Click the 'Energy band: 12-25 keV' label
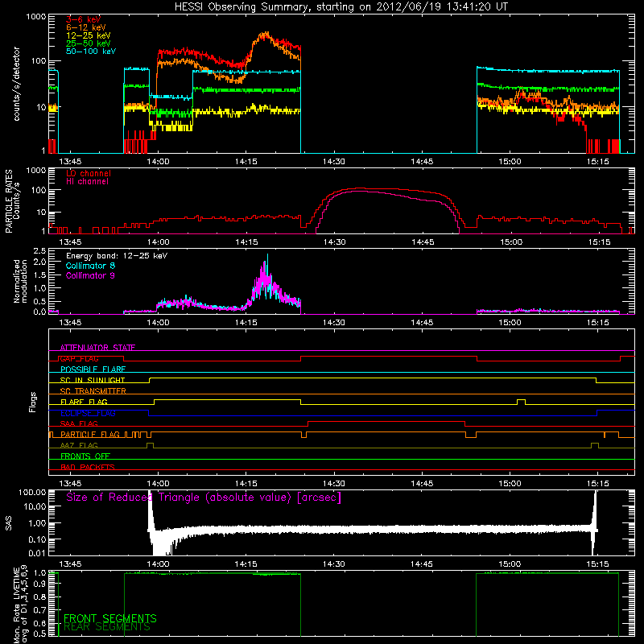This screenshot has width=644, height=644. (117, 256)
